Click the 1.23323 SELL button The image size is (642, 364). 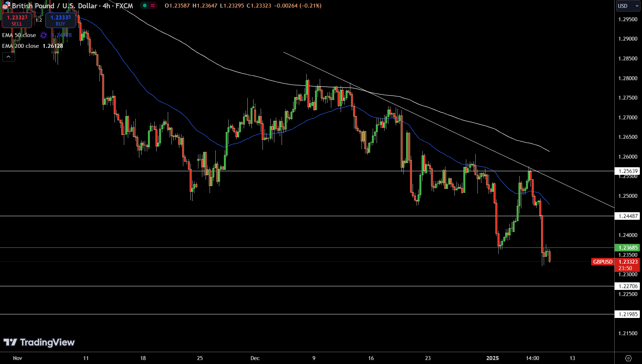17,20
